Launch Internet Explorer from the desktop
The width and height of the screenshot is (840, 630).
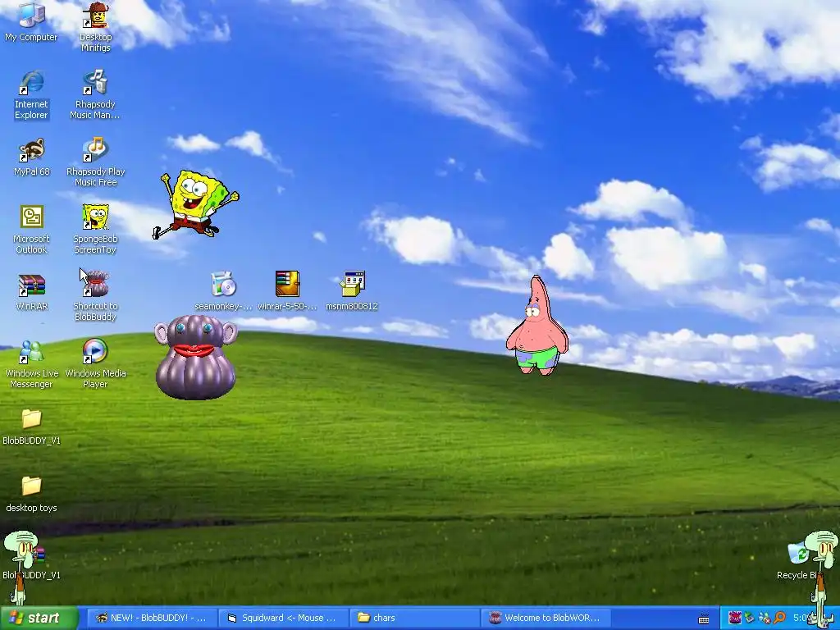click(31, 94)
